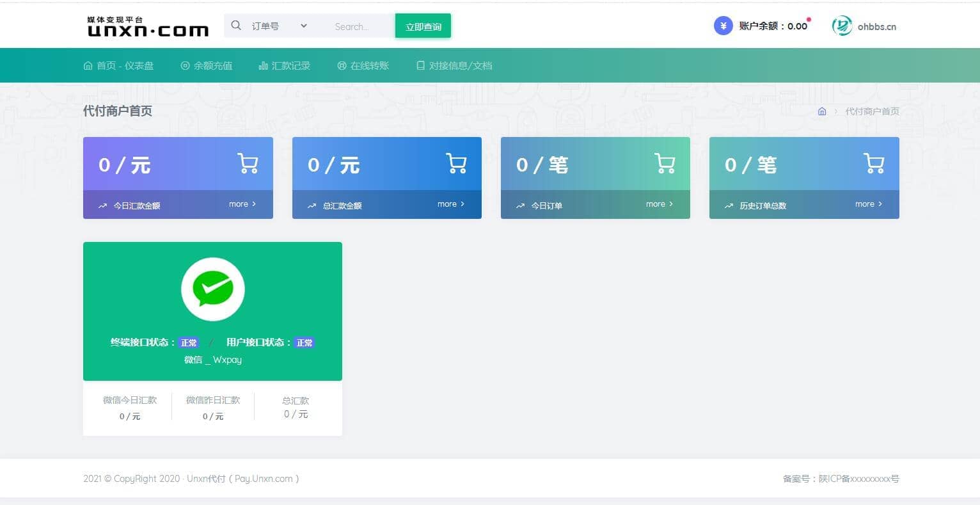Click the search magnifier icon
This screenshot has width=980, height=505.
click(236, 26)
